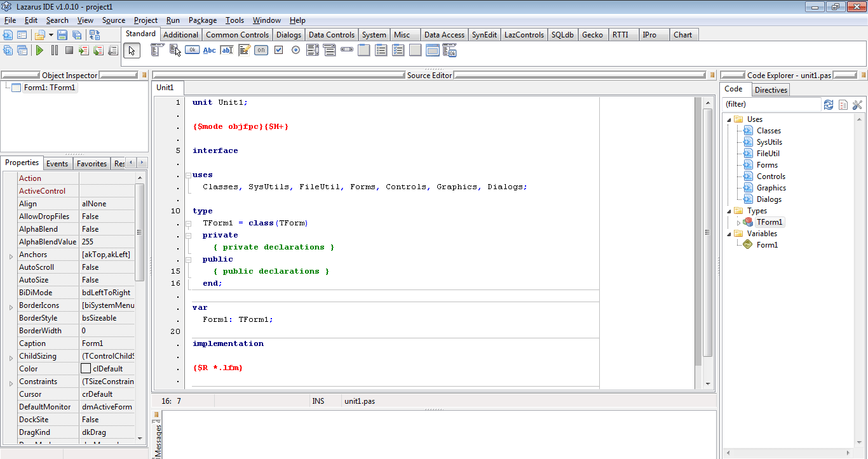868x459 pixels.
Task: Switch Code Explorer mode page icon
Action: (x=843, y=105)
